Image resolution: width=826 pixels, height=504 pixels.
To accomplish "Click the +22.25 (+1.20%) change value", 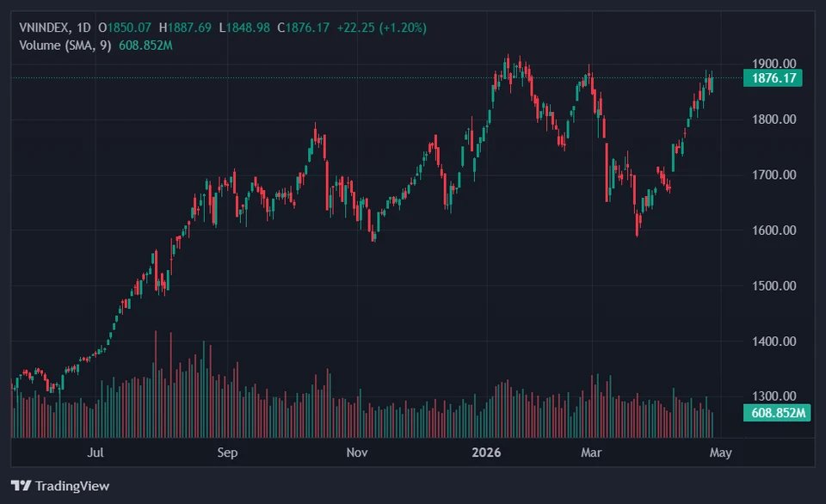I will coord(381,28).
